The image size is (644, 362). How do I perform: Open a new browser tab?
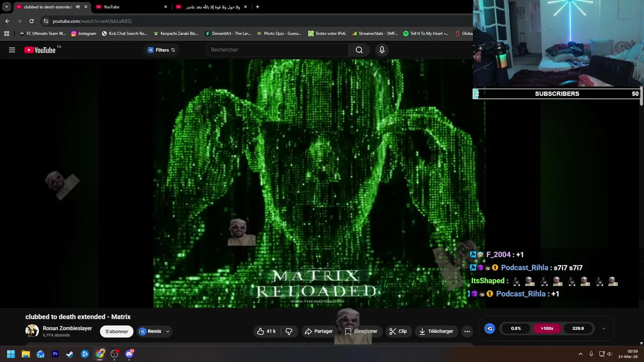[258, 7]
